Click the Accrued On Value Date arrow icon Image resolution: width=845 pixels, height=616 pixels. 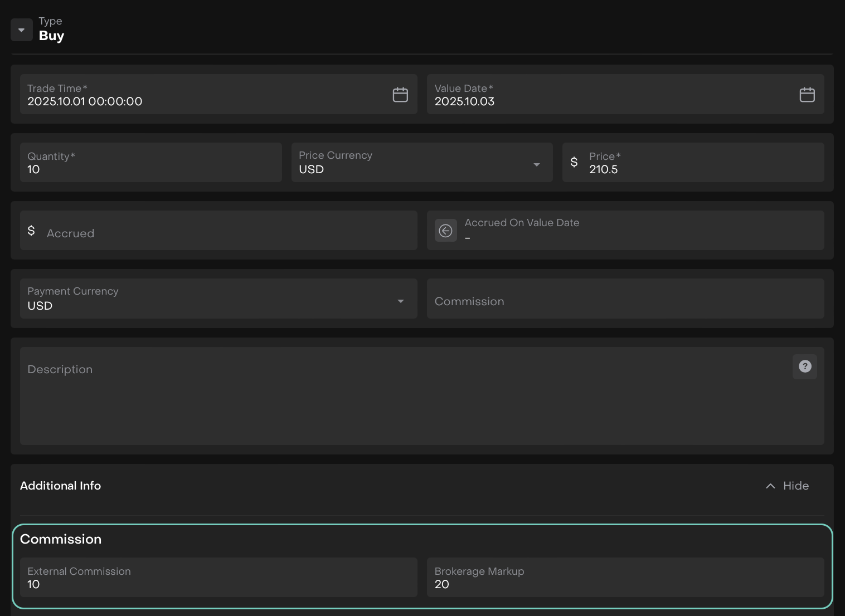coord(445,231)
